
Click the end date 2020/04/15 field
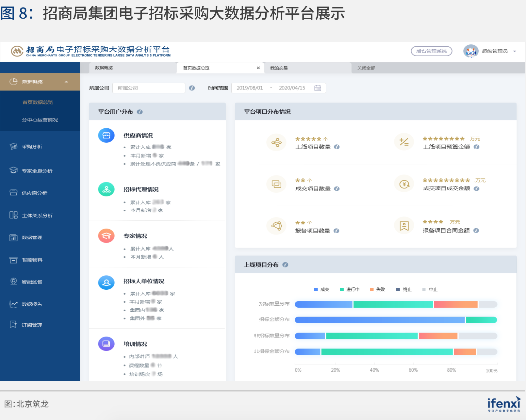click(292, 88)
